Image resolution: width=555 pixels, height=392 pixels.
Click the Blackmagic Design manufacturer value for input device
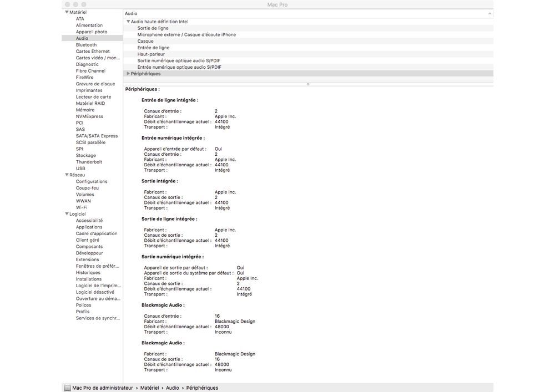235,321
